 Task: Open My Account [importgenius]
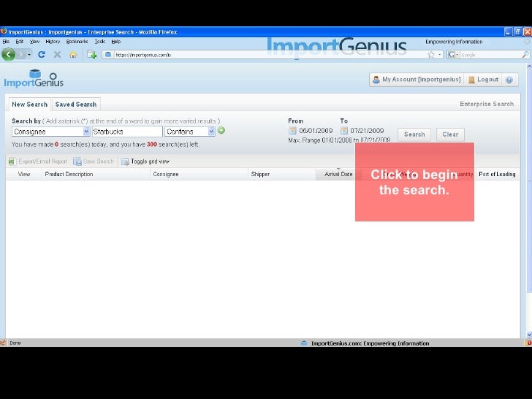coord(417,80)
